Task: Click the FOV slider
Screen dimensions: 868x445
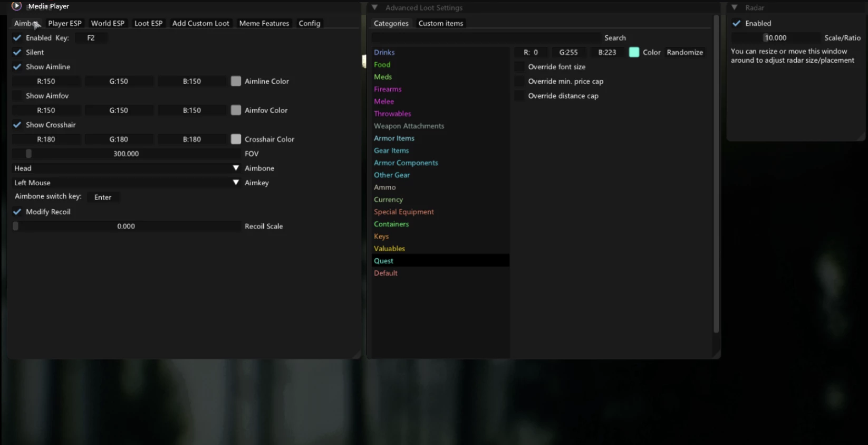Action: 127,154
